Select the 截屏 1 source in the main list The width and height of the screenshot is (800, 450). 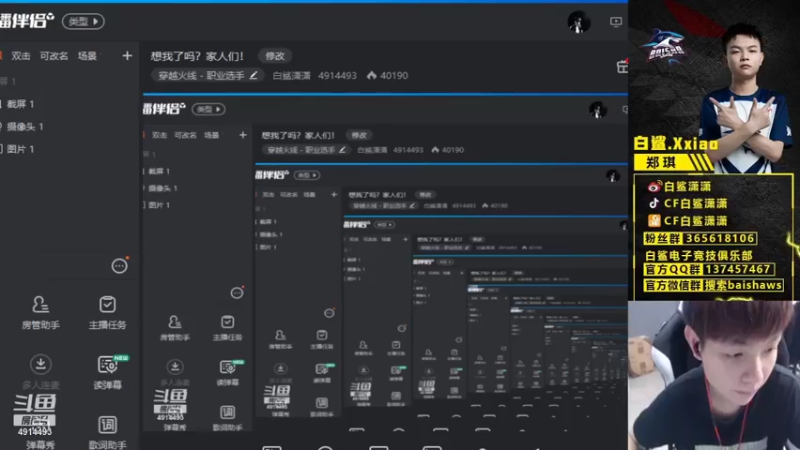tap(20, 104)
